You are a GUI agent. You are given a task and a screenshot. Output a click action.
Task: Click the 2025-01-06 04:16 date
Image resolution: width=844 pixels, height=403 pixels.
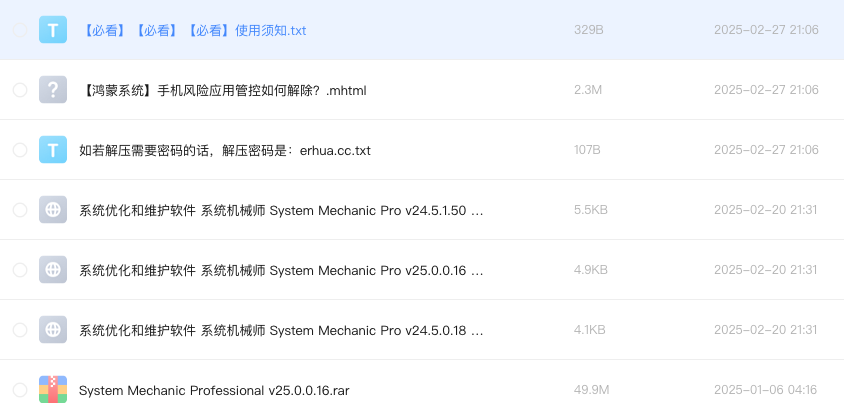coord(765,390)
